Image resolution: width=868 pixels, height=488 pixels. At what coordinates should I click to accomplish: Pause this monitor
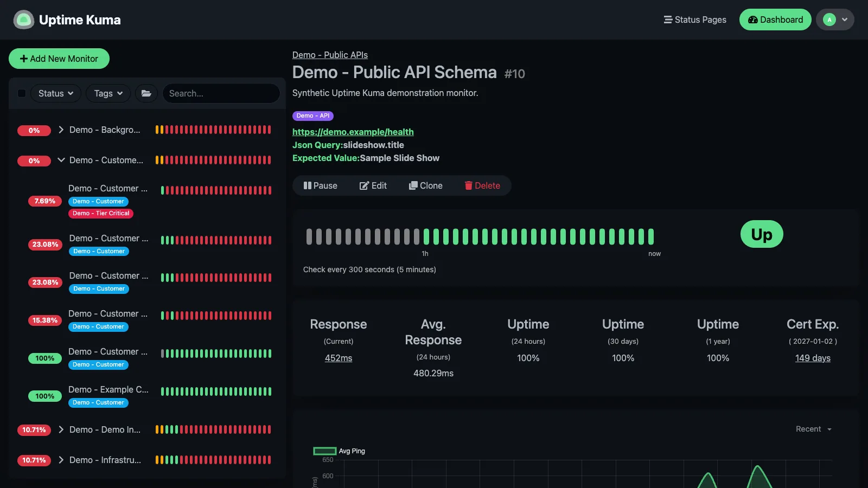pyautogui.click(x=321, y=185)
